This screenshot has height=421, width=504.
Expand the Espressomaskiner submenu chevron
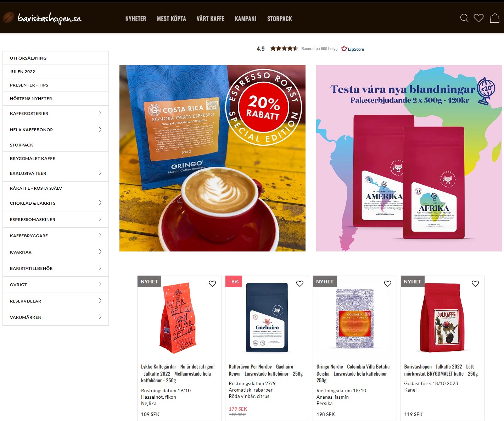click(100, 219)
